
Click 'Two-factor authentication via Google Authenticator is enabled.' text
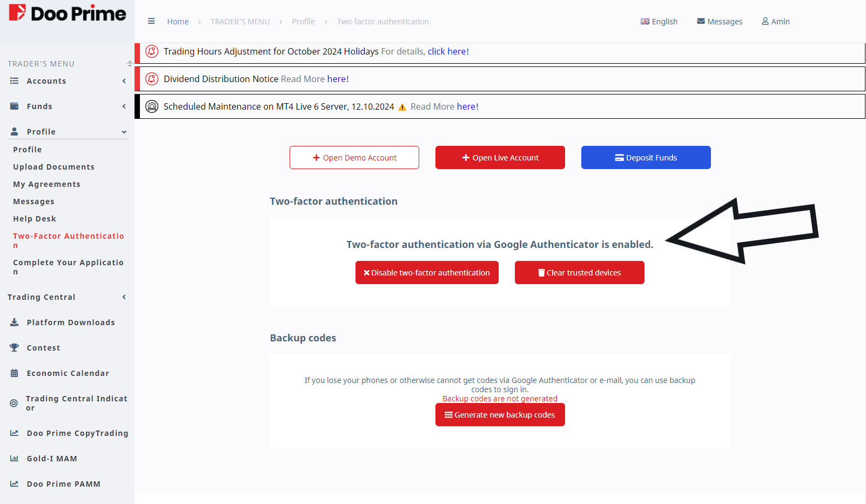coord(500,245)
